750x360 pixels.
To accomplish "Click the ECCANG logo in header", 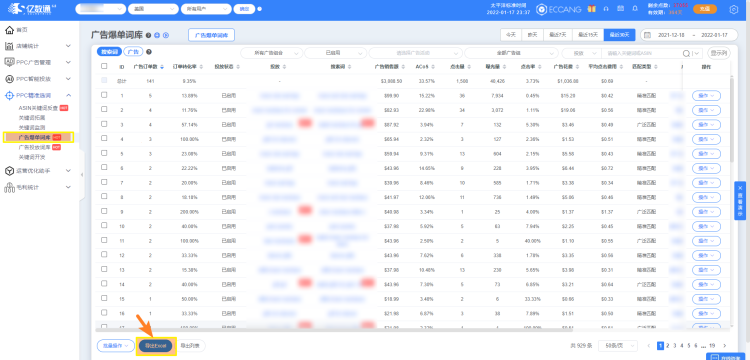I will click(x=558, y=9).
